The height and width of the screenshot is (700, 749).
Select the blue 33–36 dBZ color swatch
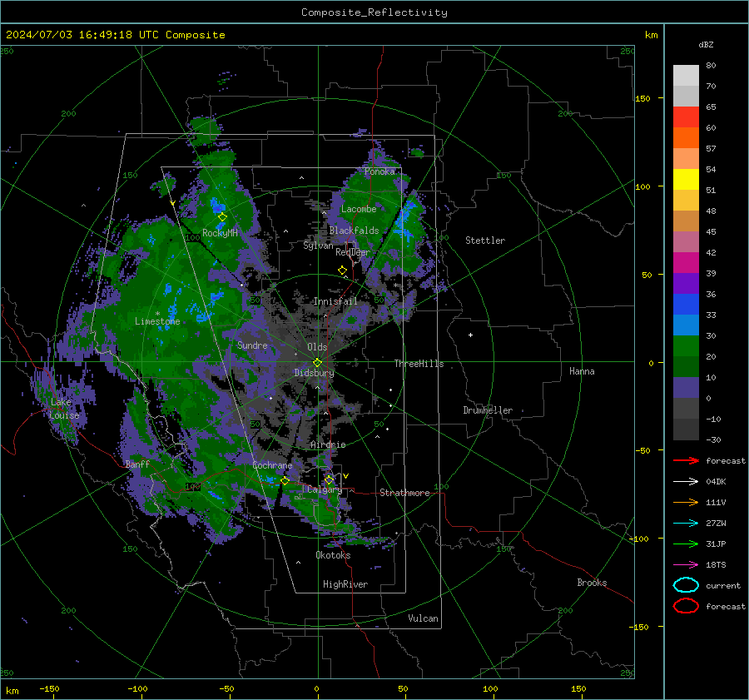tap(686, 305)
